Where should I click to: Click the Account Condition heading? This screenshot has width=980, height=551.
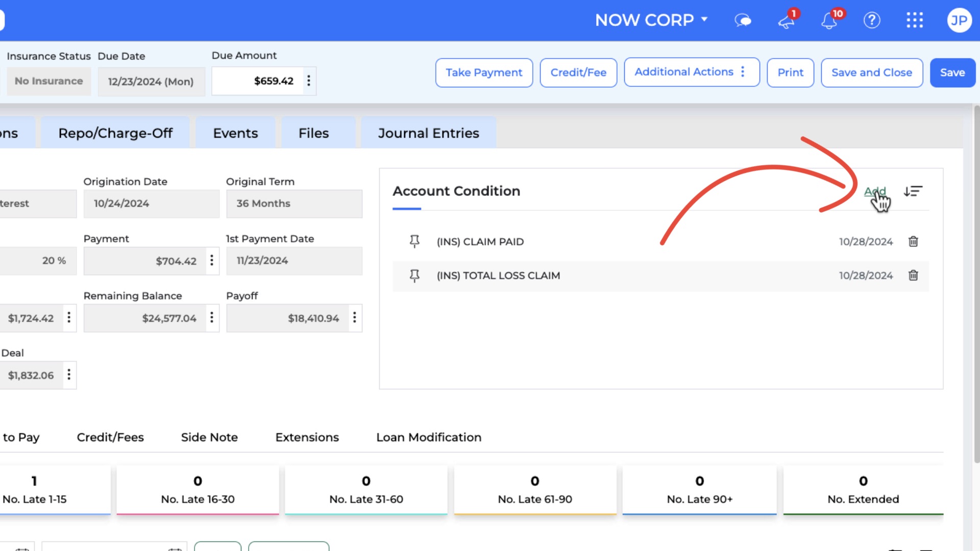pyautogui.click(x=456, y=191)
